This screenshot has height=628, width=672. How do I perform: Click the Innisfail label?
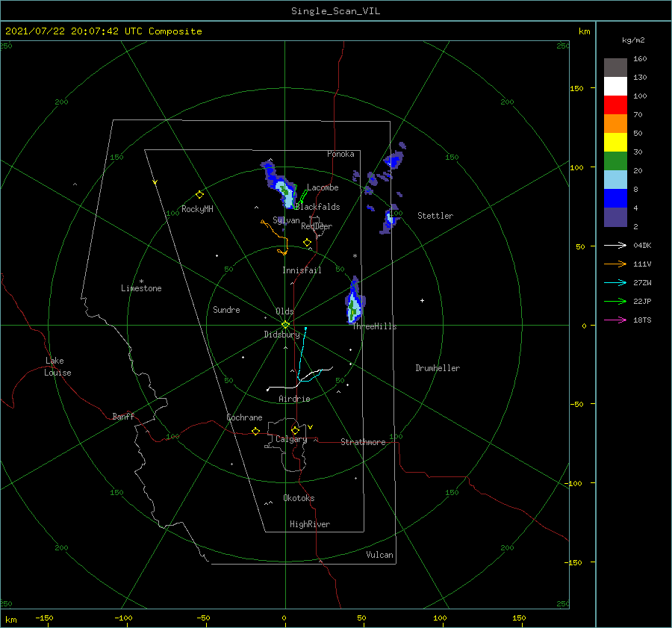302,270
